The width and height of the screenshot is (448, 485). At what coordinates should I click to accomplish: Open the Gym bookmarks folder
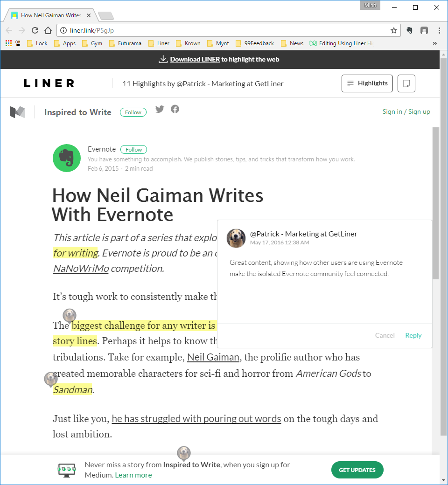pyautogui.click(x=92, y=43)
